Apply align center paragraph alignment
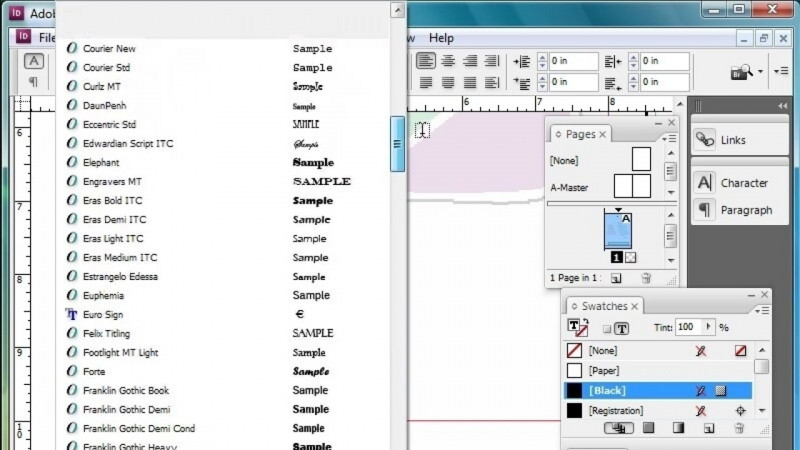This screenshot has height=450, width=800. 448,61
